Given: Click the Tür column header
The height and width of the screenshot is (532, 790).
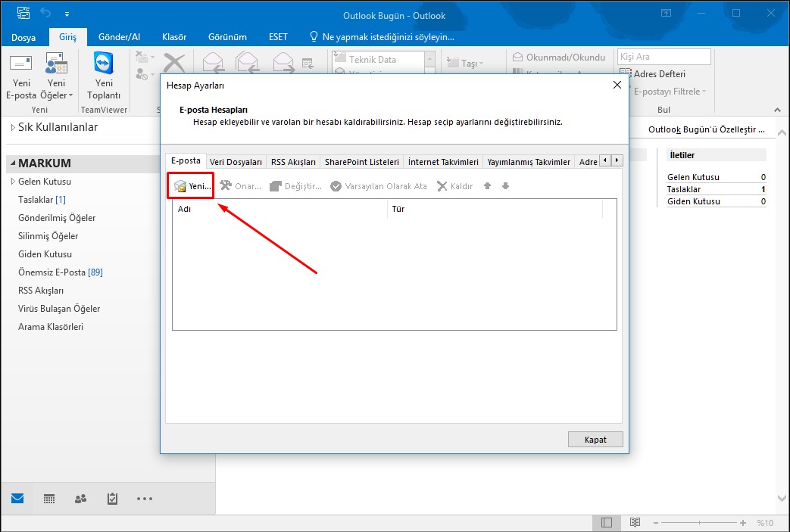Looking at the screenshot, I should (x=495, y=209).
